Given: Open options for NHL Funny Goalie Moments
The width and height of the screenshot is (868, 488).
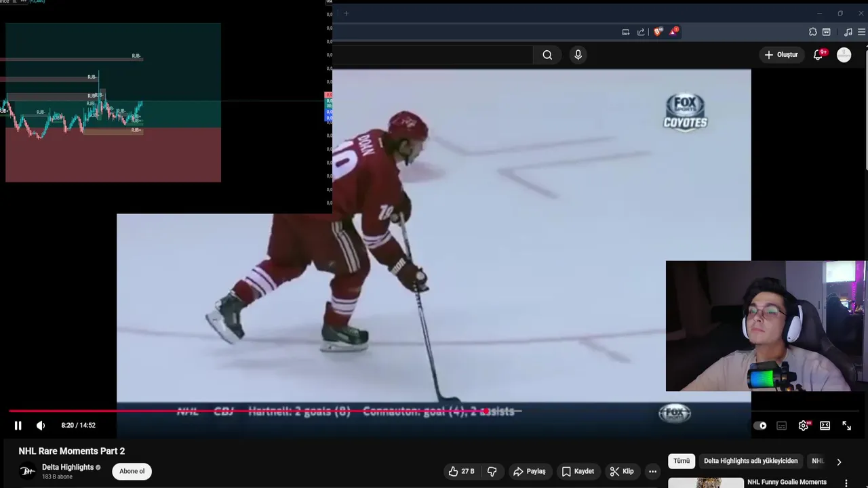Looking at the screenshot, I should 846,483.
